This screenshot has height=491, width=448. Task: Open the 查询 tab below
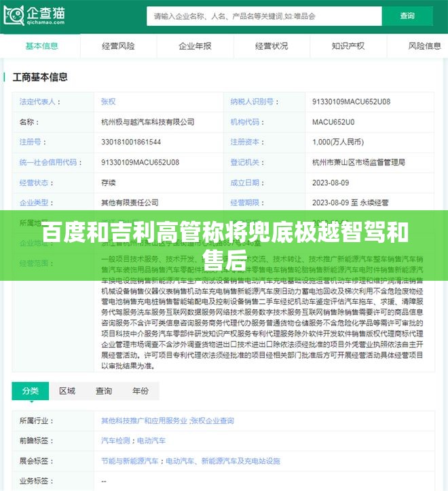(x=104, y=391)
